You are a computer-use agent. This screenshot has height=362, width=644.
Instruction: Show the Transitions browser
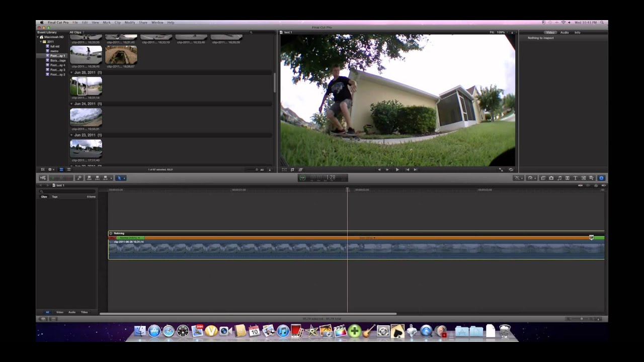[567, 178]
